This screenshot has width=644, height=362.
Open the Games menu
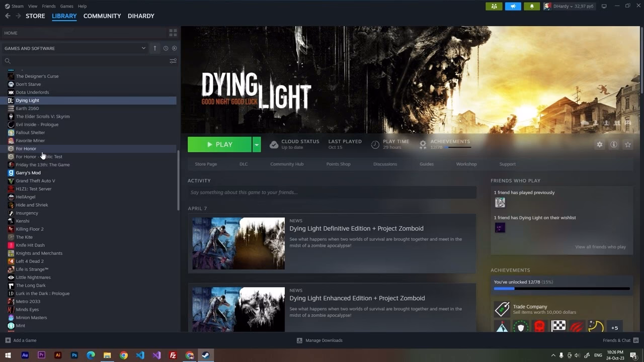point(66,6)
